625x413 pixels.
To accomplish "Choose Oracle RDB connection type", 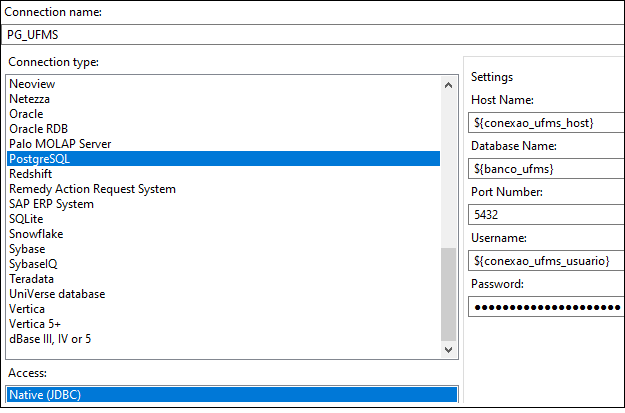I will (x=38, y=129).
